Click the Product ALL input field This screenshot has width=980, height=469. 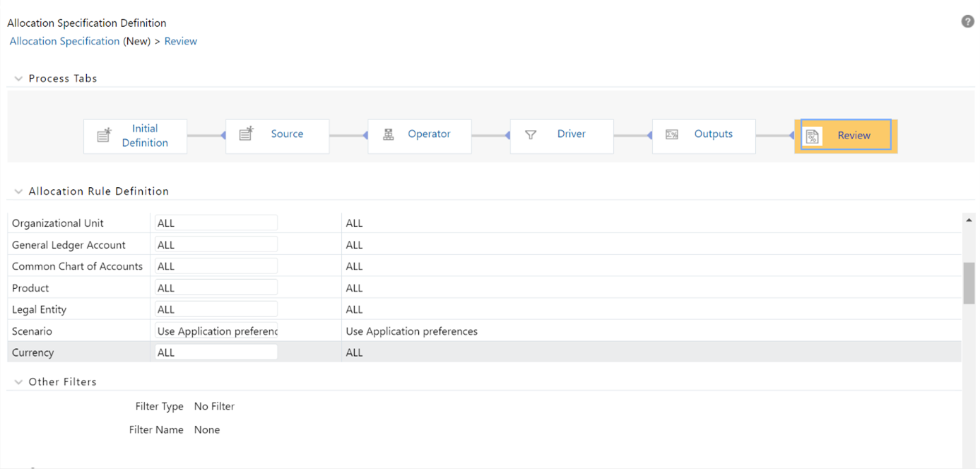216,287
